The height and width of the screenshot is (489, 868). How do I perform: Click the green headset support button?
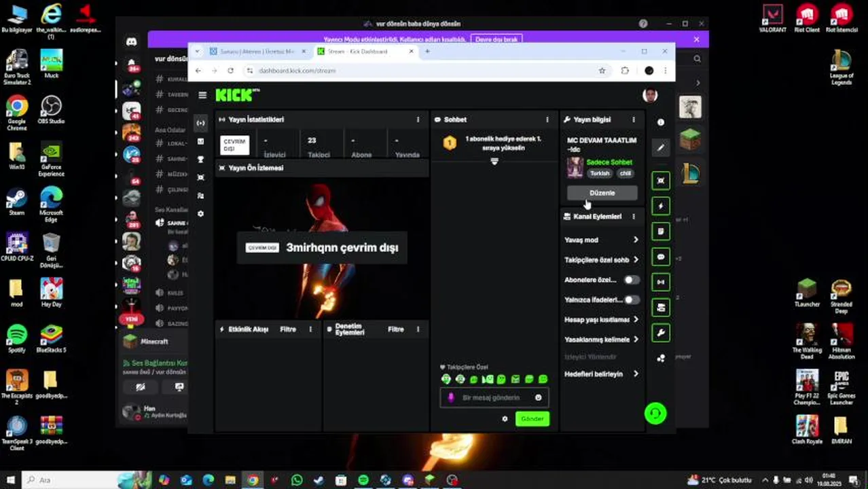coord(655,413)
